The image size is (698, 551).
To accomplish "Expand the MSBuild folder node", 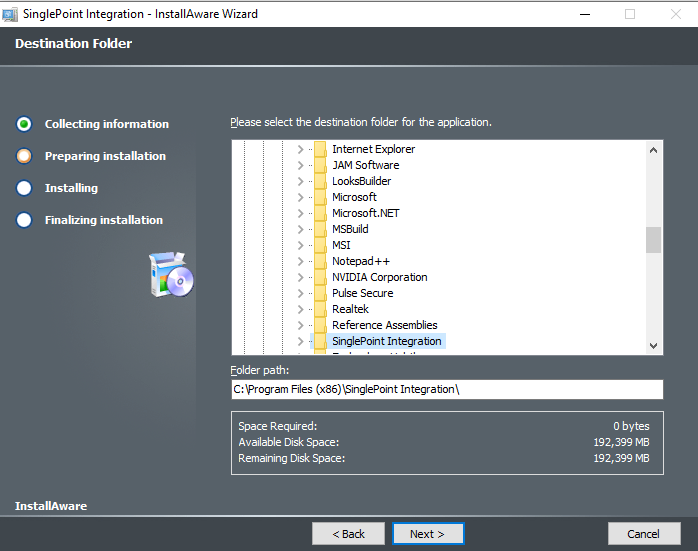I will click(x=300, y=229).
